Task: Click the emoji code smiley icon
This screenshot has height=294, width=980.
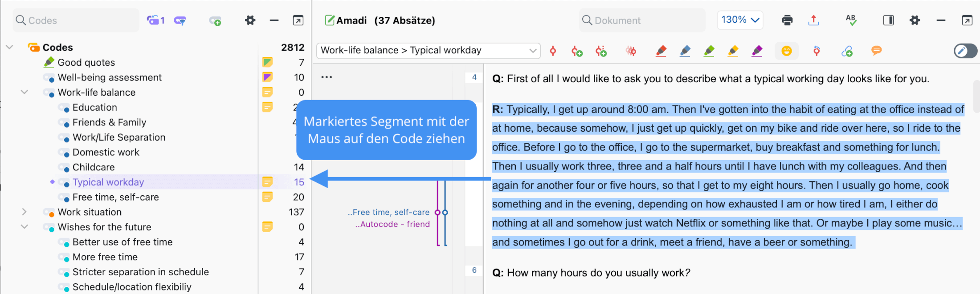Action: pos(787,51)
